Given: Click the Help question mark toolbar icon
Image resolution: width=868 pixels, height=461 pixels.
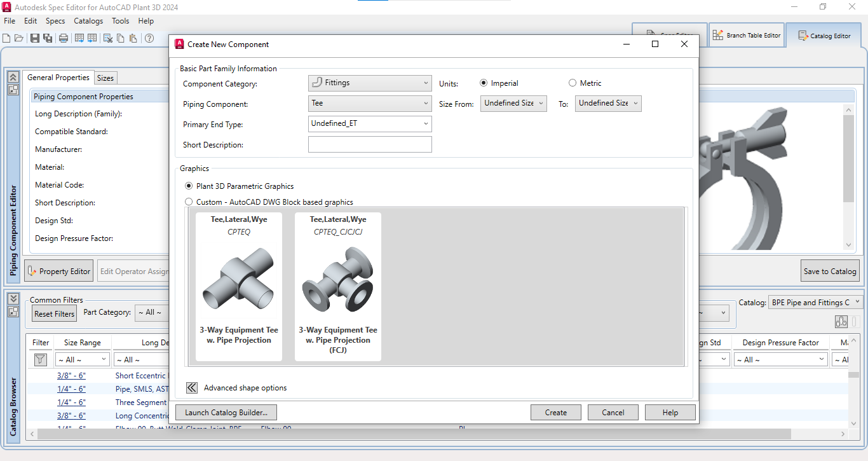Looking at the screenshot, I should [x=149, y=38].
